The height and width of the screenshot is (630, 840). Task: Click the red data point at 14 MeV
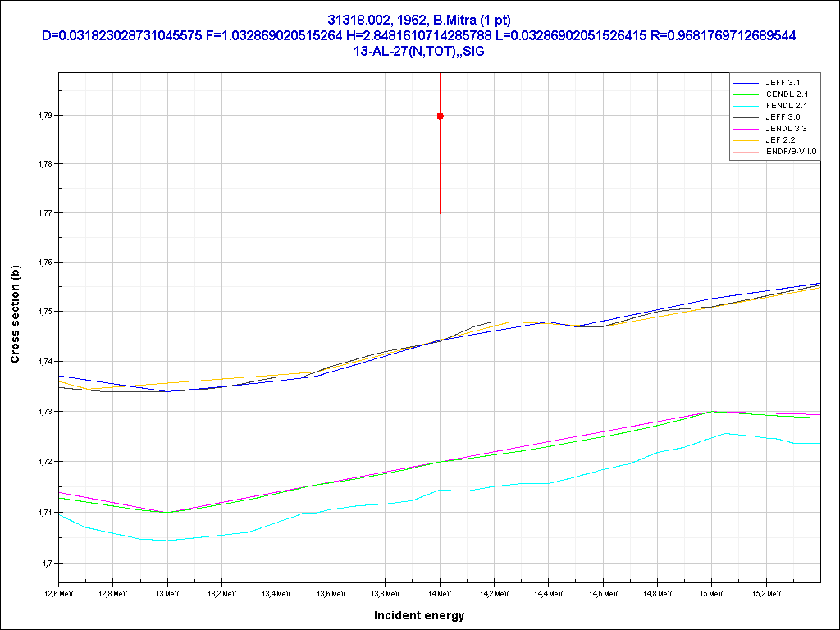coord(441,116)
